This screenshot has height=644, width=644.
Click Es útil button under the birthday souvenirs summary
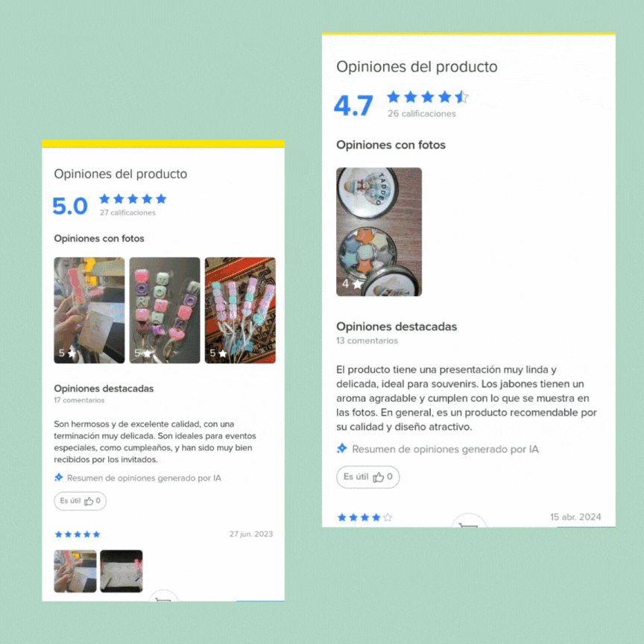click(x=80, y=501)
